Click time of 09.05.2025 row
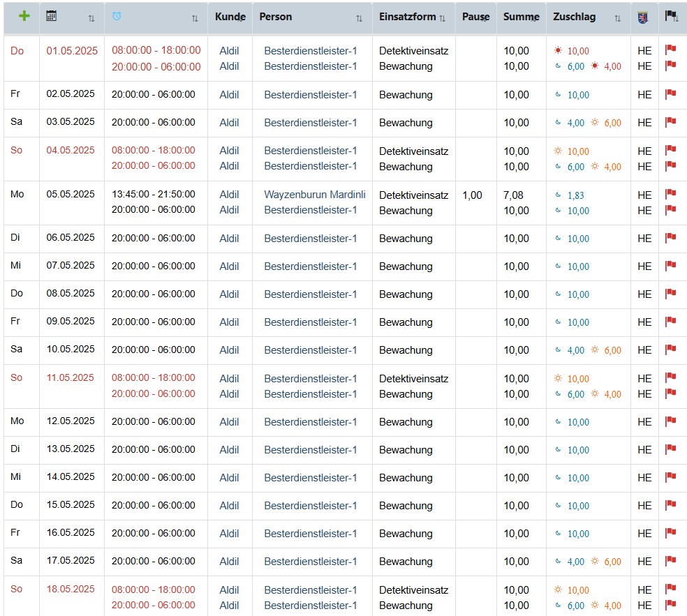Screen dimensions: 687x616 point(154,322)
